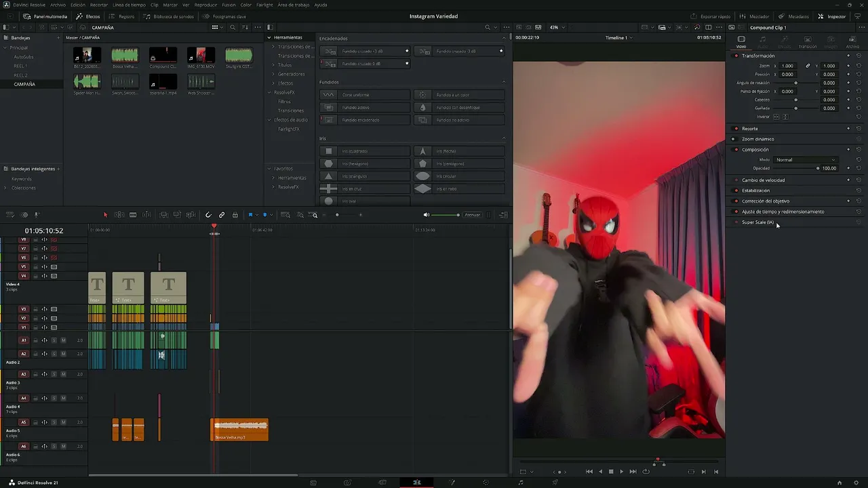Toggle timeline snapping magnet icon
The width and height of the screenshot is (868, 488).
[208, 215]
